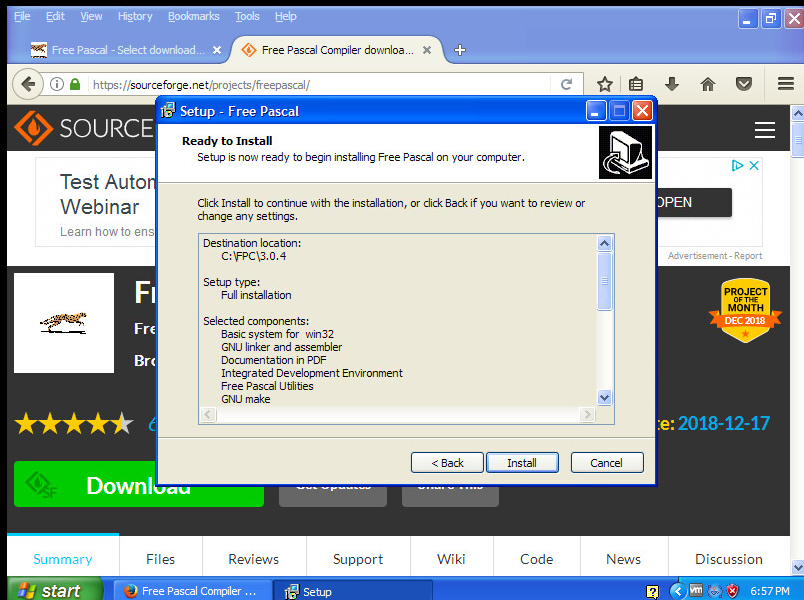Click the Firefox back arrow button
804x600 pixels.
(28, 84)
